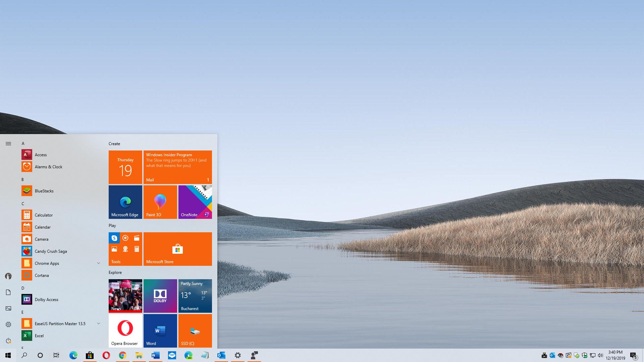This screenshot has width=644, height=362.
Task: Expand the hamburger menu icon
Action: click(8, 143)
